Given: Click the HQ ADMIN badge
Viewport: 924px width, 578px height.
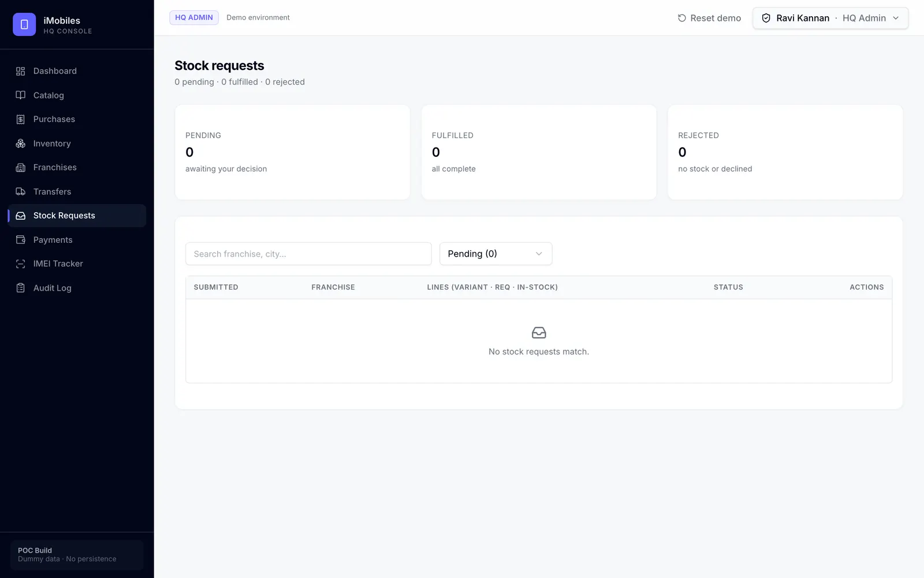Looking at the screenshot, I should pyautogui.click(x=194, y=17).
